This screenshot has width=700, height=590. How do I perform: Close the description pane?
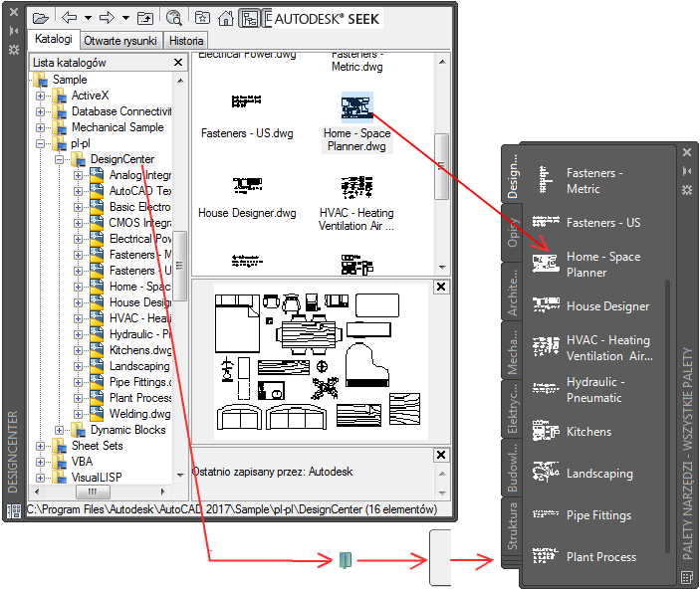(441, 455)
